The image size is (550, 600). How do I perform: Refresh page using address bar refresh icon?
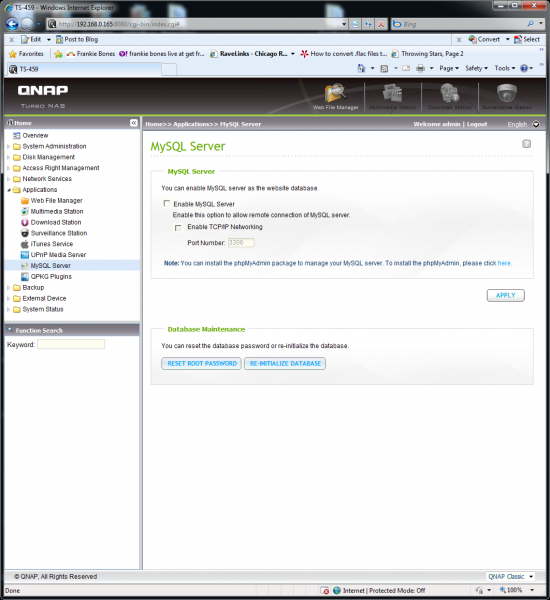tap(368, 24)
